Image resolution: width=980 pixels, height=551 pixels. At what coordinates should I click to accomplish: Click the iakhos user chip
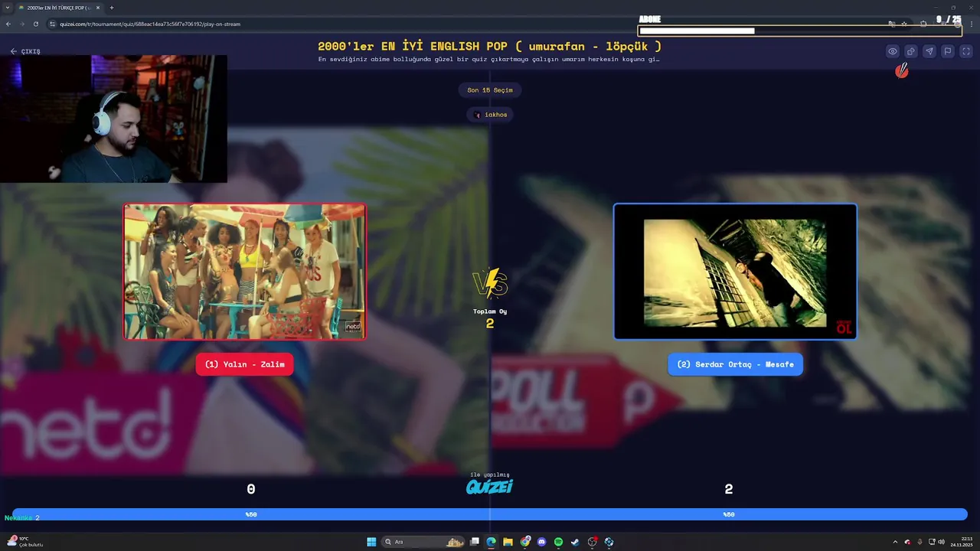point(490,115)
